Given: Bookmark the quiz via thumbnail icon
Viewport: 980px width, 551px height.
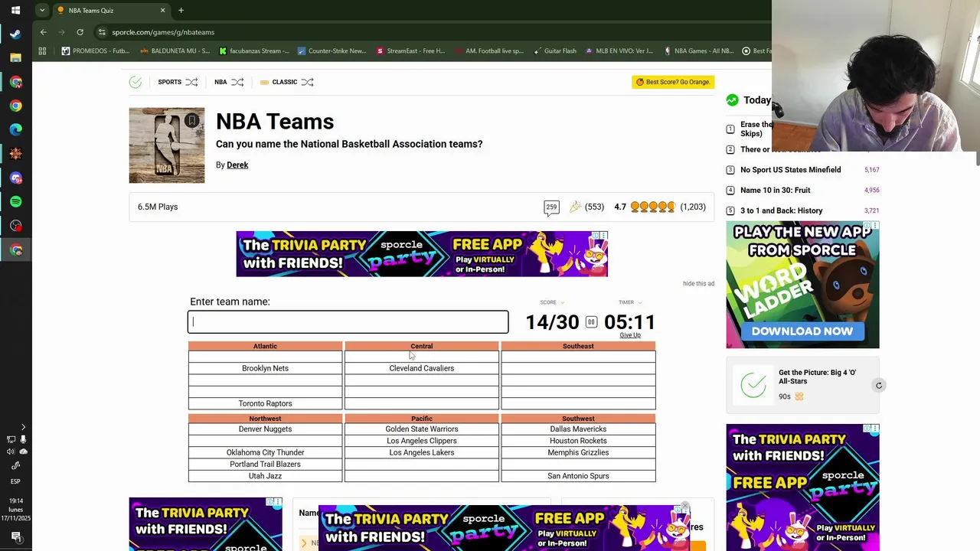Looking at the screenshot, I should [191, 120].
